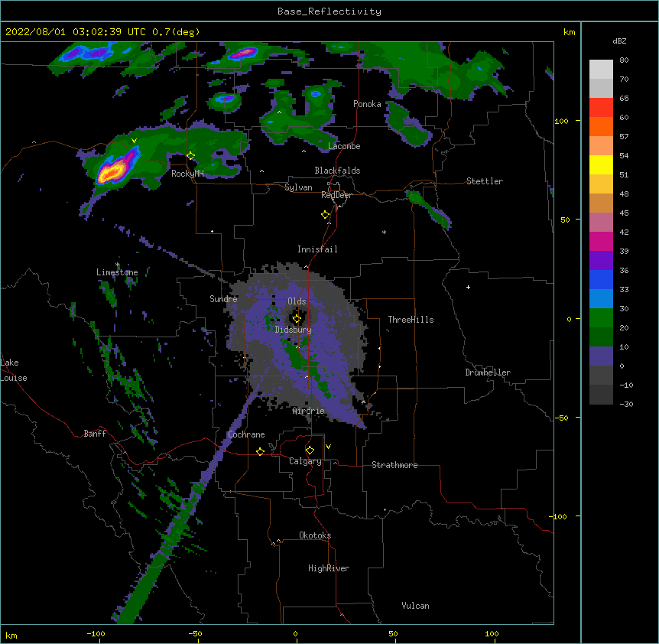Click the Calgary city label
Image resolution: width=659 pixels, height=644 pixels.
(305, 461)
